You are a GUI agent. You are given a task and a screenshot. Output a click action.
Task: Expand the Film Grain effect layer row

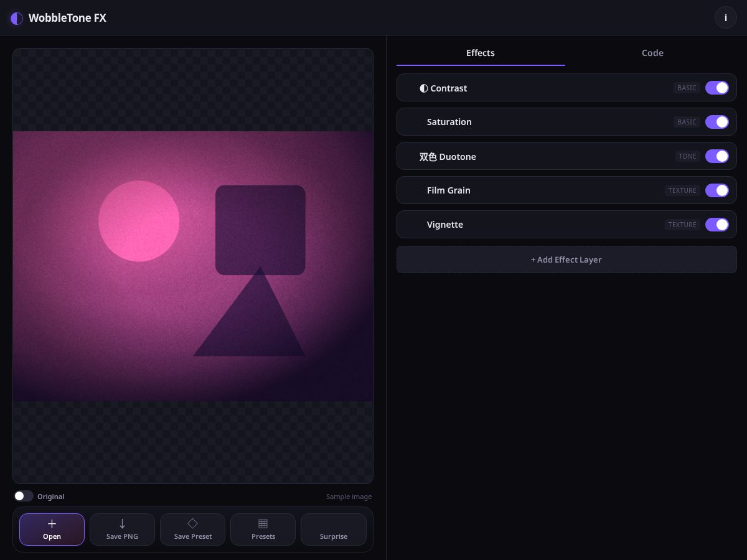(566, 190)
